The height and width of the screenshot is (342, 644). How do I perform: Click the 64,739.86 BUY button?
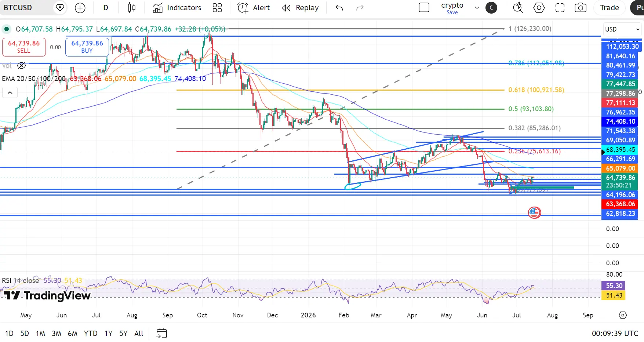click(x=87, y=47)
